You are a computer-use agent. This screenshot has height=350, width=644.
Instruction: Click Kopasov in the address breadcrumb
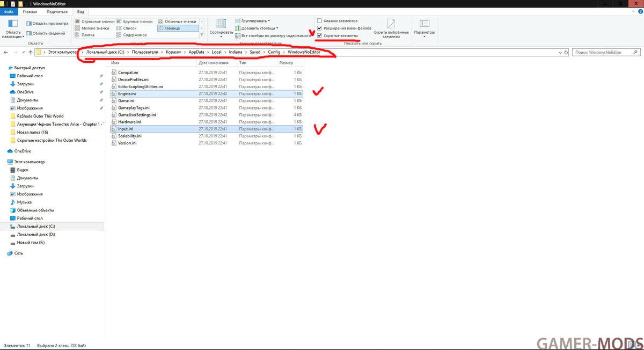tap(173, 52)
